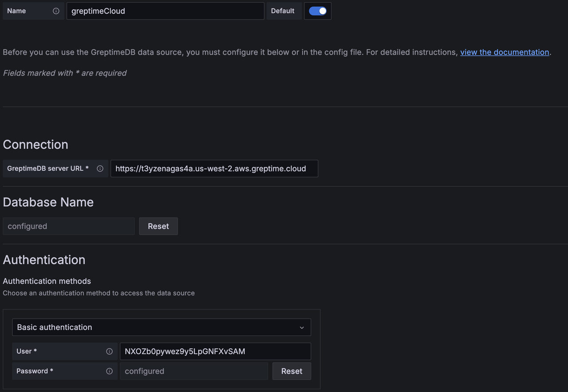Disable the Default data source toggle

pos(318,11)
